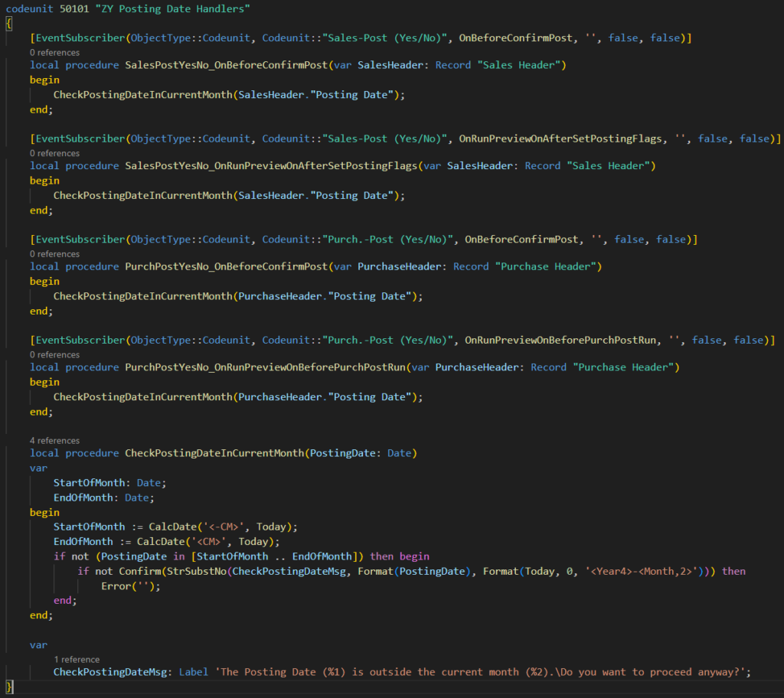
Task: Open the '1 reference' CodeLens above CheckPostingDateMsg label
Action: [77, 659]
